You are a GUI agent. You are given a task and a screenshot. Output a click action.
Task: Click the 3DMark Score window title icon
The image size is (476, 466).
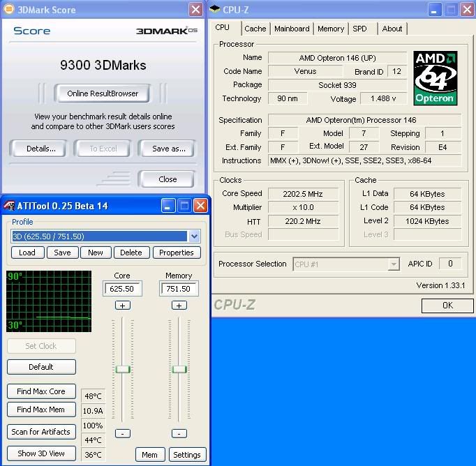coord(9,9)
